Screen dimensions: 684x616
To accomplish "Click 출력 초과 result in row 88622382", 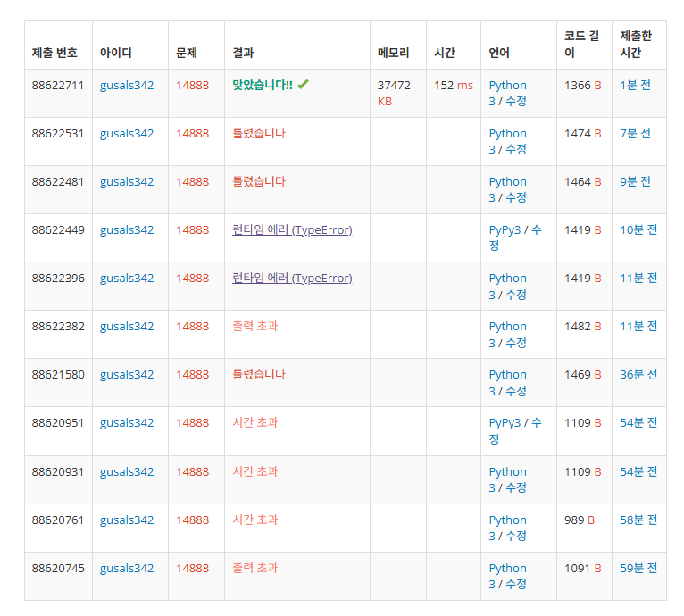I will (x=255, y=326).
